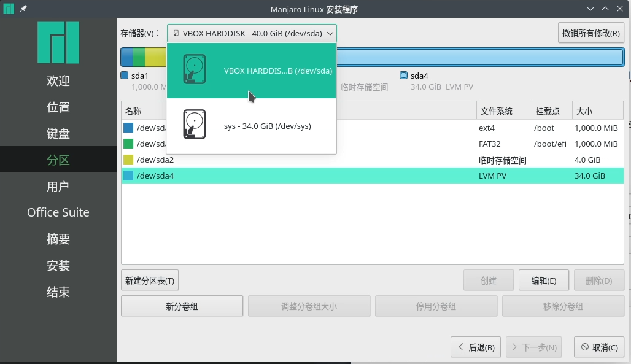Click the sda1 legend label

139,76
